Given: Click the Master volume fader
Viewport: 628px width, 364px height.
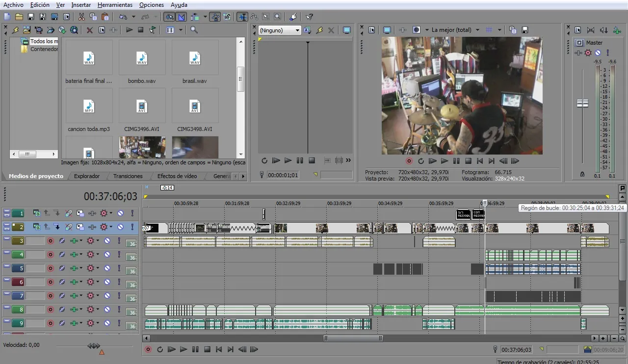Looking at the screenshot, I should tap(582, 103).
